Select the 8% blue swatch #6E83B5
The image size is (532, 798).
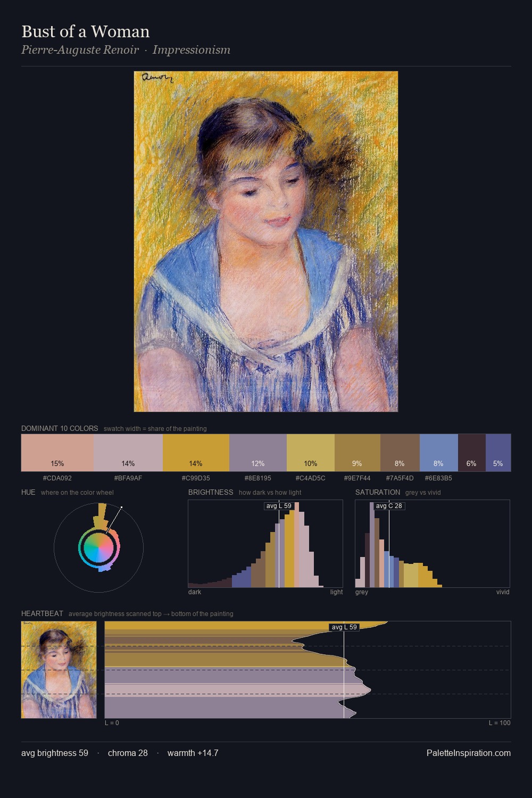coord(439,453)
